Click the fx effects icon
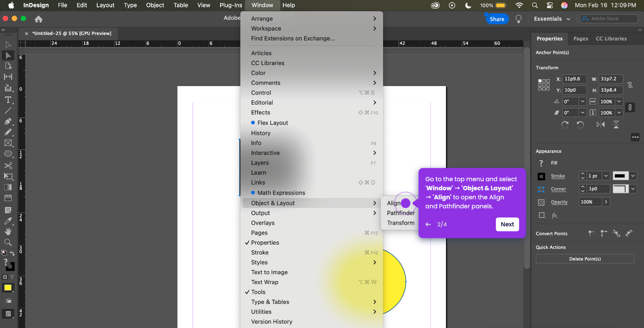The width and height of the screenshot is (644, 328). (x=555, y=215)
